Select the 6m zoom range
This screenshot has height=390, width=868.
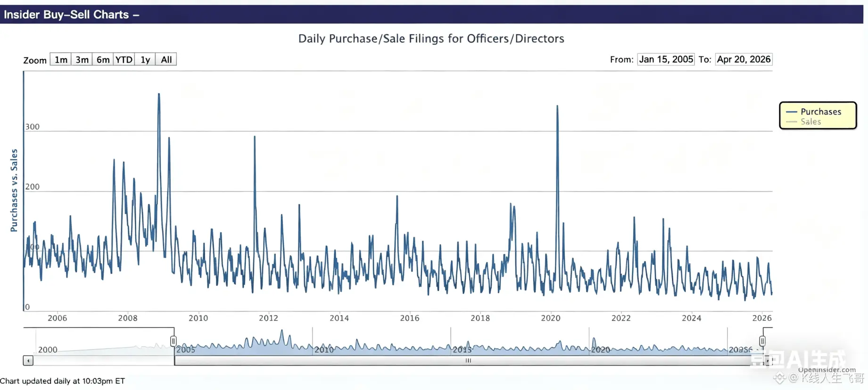click(103, 59)
